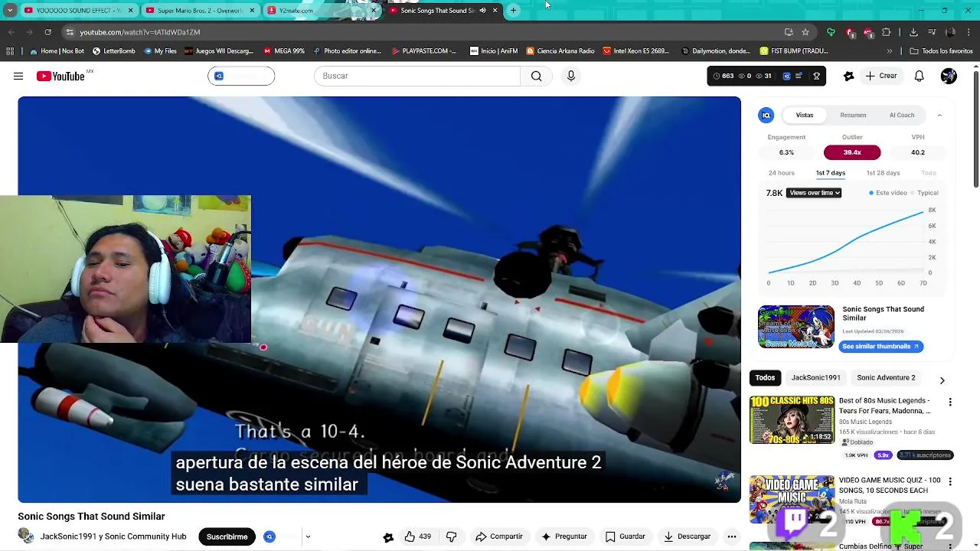Open the Views over time dropdown
Image resolution: width=980 pixels, height=551 pixels.
pyautogui.click(x=815, y=193)
